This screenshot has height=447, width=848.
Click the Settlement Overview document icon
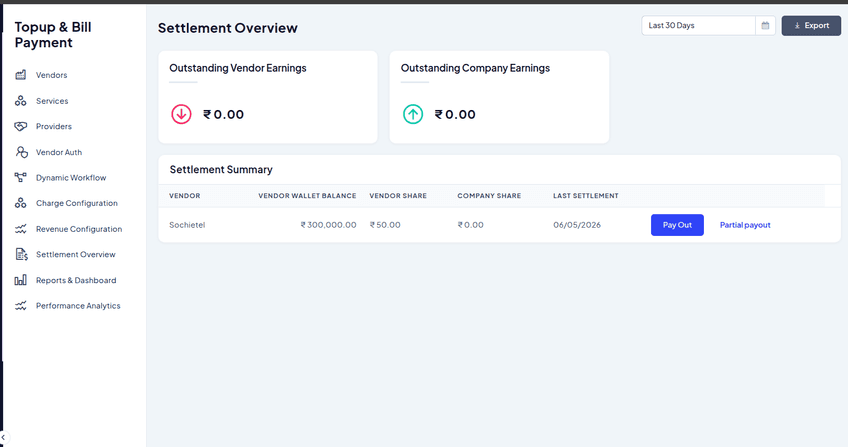(21, 255)
